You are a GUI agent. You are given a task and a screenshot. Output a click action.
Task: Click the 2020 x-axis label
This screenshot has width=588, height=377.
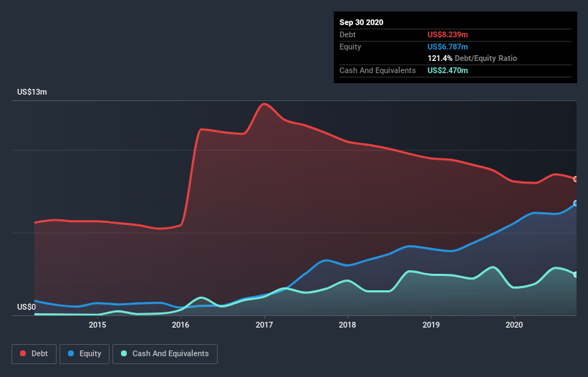tap(514, 325)
